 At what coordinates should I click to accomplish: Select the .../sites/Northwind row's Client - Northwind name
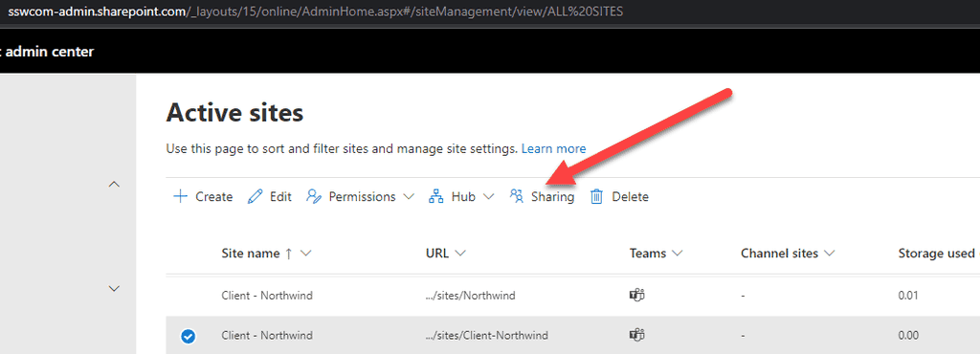click(x=267, y=296)
